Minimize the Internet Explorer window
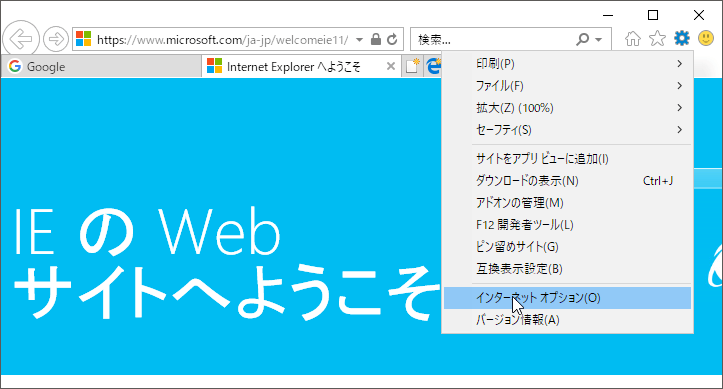Image resolution: width=723 pixels, height=389 pixels. click(608, 15)
